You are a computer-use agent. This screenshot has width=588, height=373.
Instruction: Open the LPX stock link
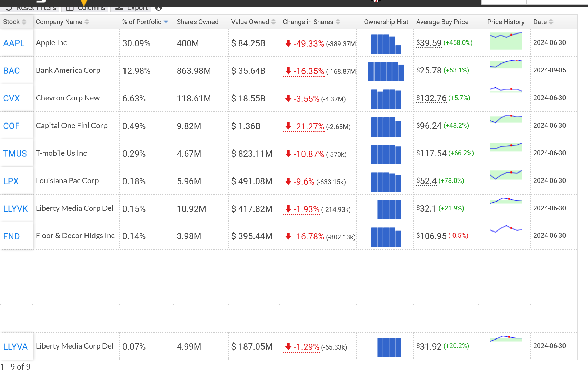pos(11,181)
